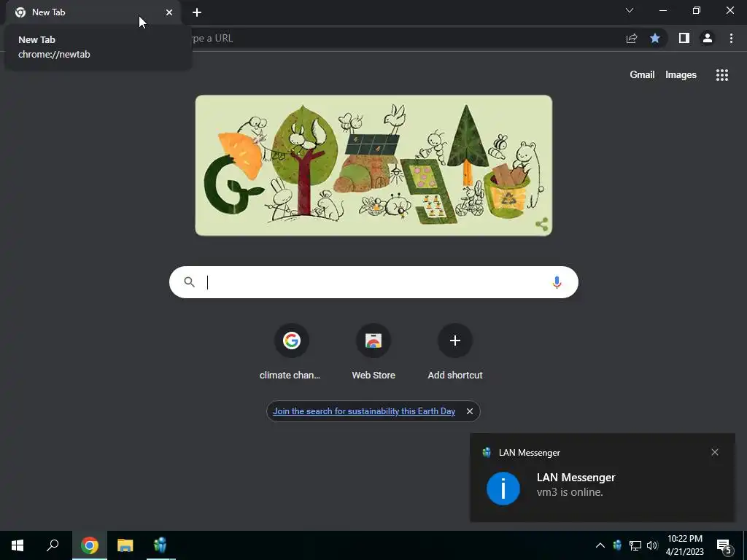The image size is (747, 560).
Task: Open the climate chan... shortcut
Action: (x=290, y=352)
